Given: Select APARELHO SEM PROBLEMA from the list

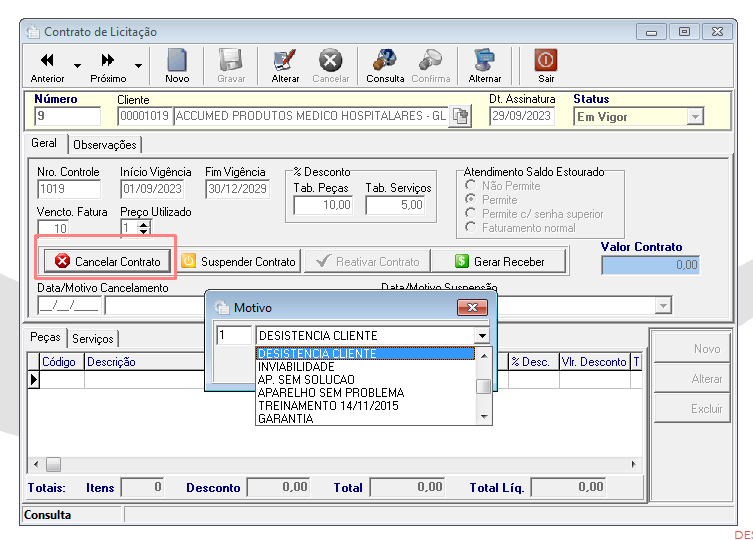Looking at the screenshot, I should coord(365,393).
